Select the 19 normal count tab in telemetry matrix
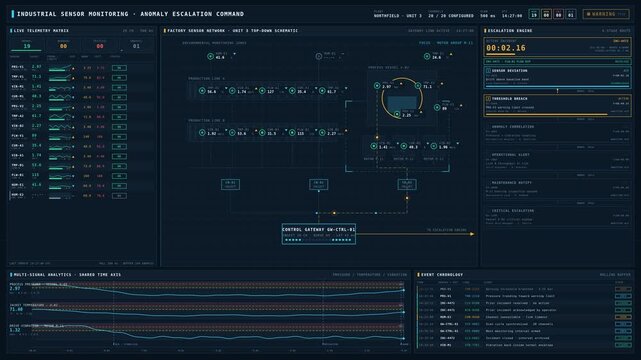Image resolution: width=641 pixels, height=360 pixels. coord(27,45)
